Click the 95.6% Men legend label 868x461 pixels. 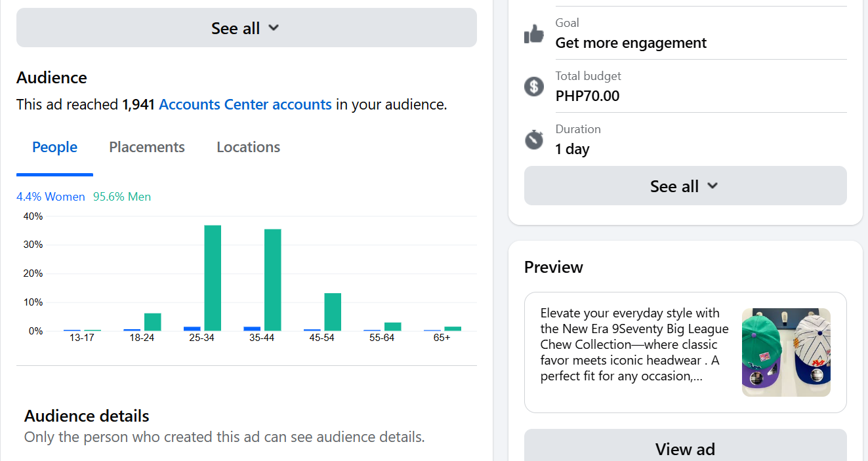click(x=122, y=197)
